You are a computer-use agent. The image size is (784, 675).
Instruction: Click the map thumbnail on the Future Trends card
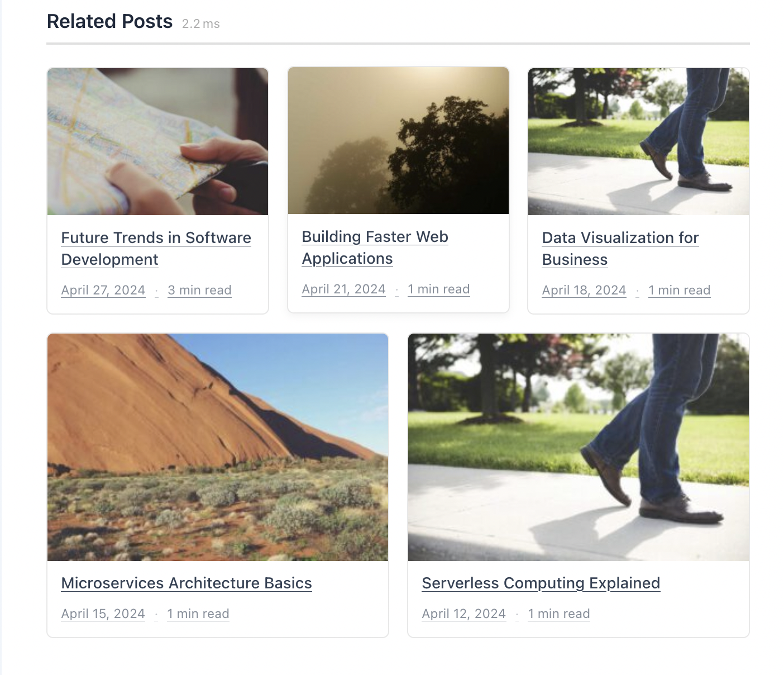[158, 141]
